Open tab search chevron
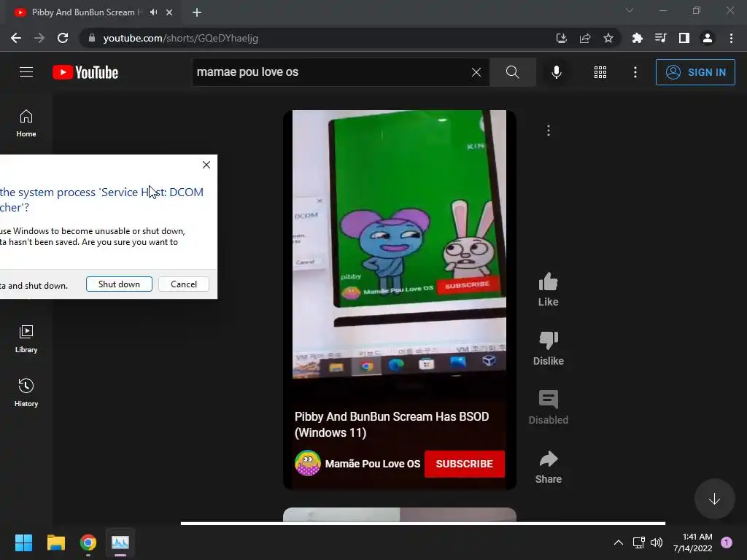Image resolution: width=747 pixels, height=560 pixels. click(x=630, y=10)
